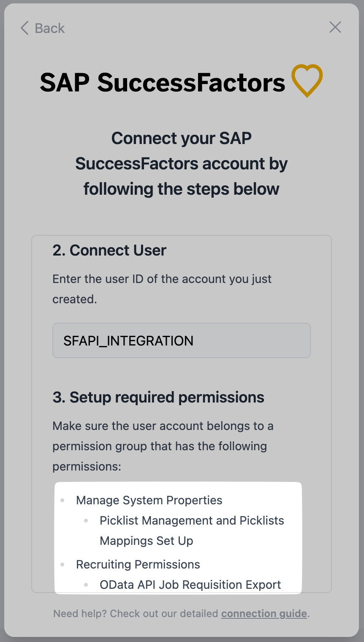The height and width of the screenshot is (642, 364).
Task: Go back using the Back label
Action: [x=50, y=28]
